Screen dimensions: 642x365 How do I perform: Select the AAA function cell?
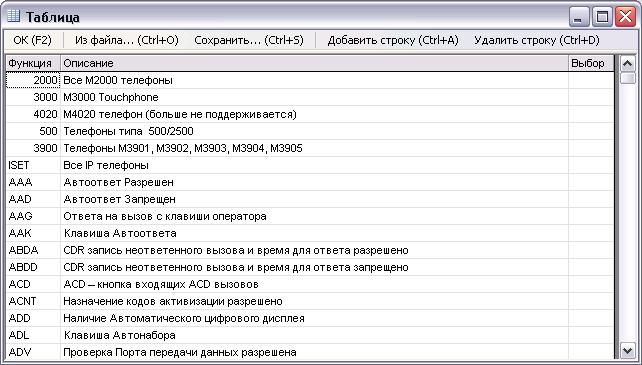[x=33, y=182]
